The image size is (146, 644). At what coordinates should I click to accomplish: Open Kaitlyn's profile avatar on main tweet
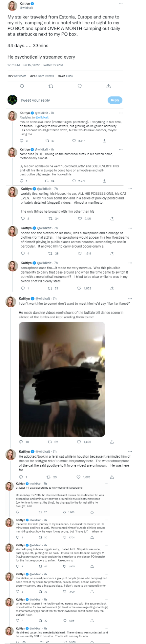pyautogui.click(x=12, y=6)
